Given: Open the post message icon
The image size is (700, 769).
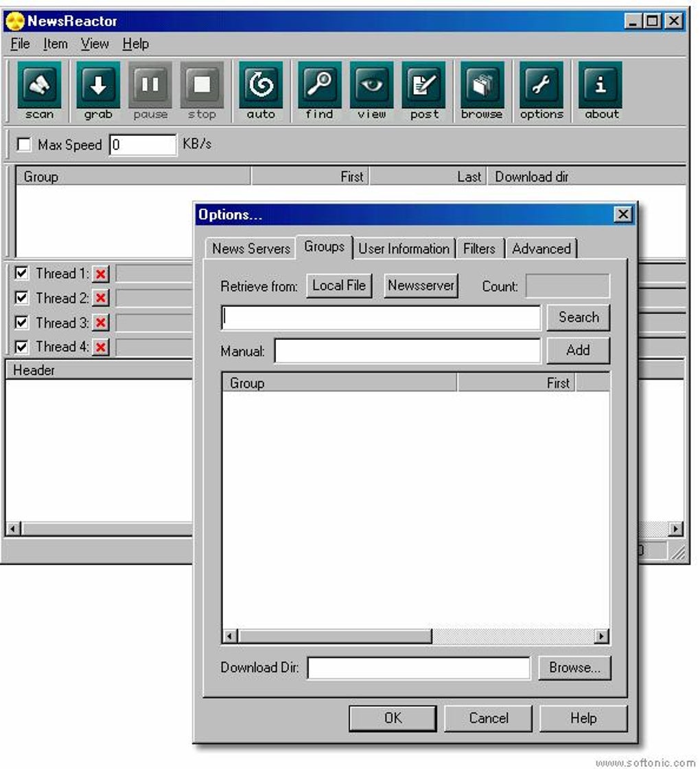Looking at the screenshot, I should 423,91.
